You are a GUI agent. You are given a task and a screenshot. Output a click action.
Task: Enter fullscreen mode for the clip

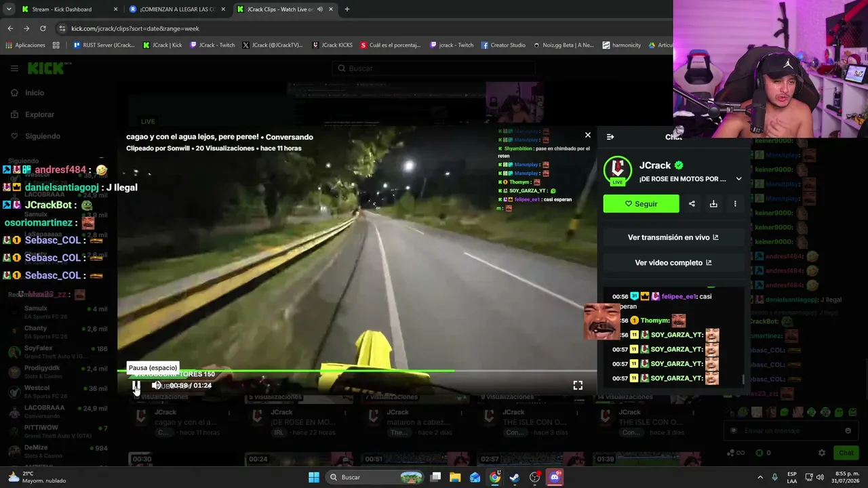578,386
